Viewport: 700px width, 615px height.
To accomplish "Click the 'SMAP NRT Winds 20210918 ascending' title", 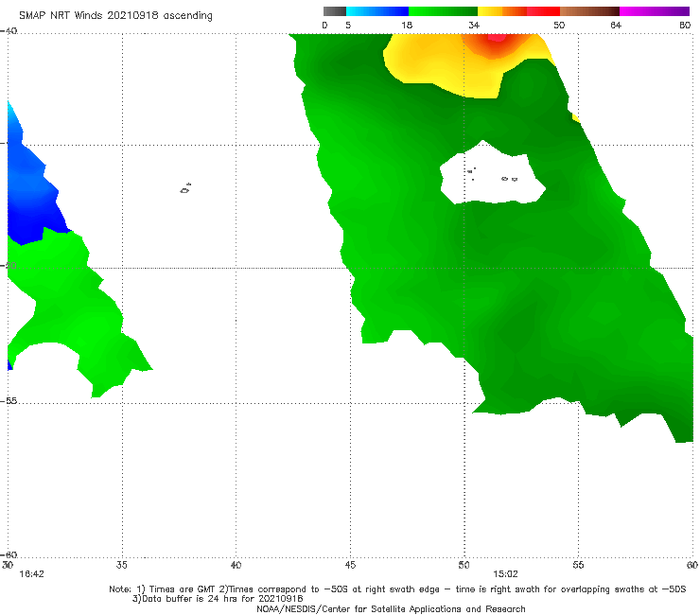I will tap(115, 15).
